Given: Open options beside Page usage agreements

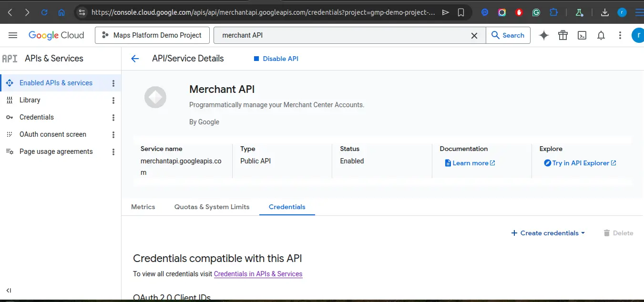Looking at the screenshot, I should coord(113,151).
